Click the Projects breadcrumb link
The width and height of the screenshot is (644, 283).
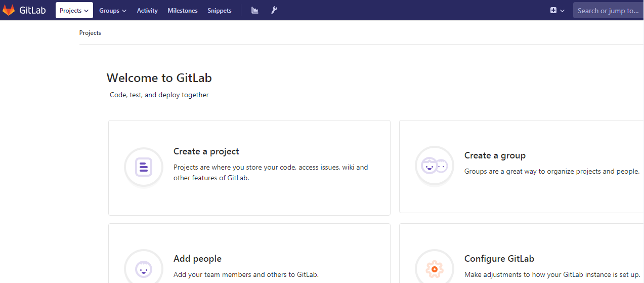[90, 33]
